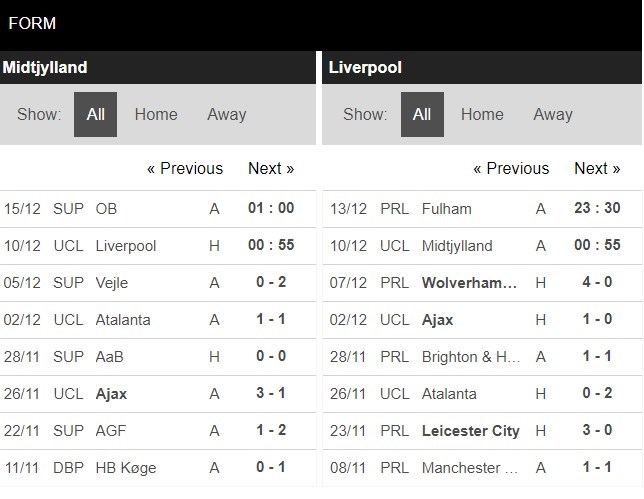The height and width of the screenshot is (499, 644).
Task: Switch Liverpool form to Home matches
Action: click(x=482, y=114)
